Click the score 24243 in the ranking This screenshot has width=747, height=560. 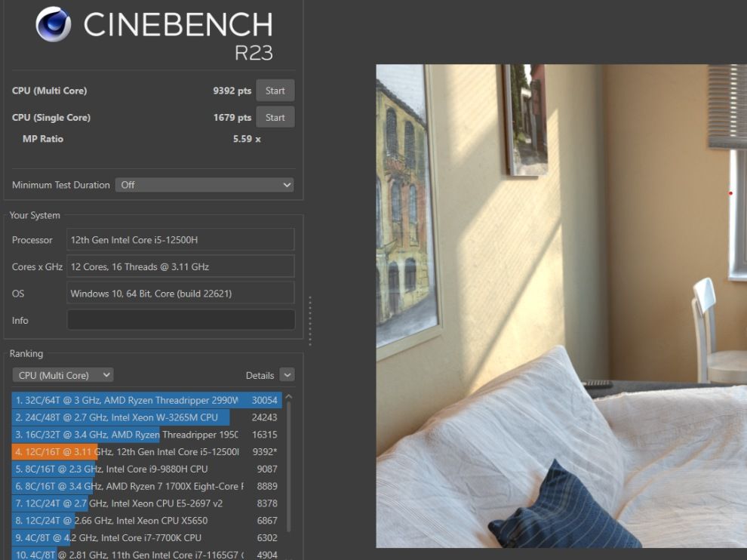(x=264, y=417)
